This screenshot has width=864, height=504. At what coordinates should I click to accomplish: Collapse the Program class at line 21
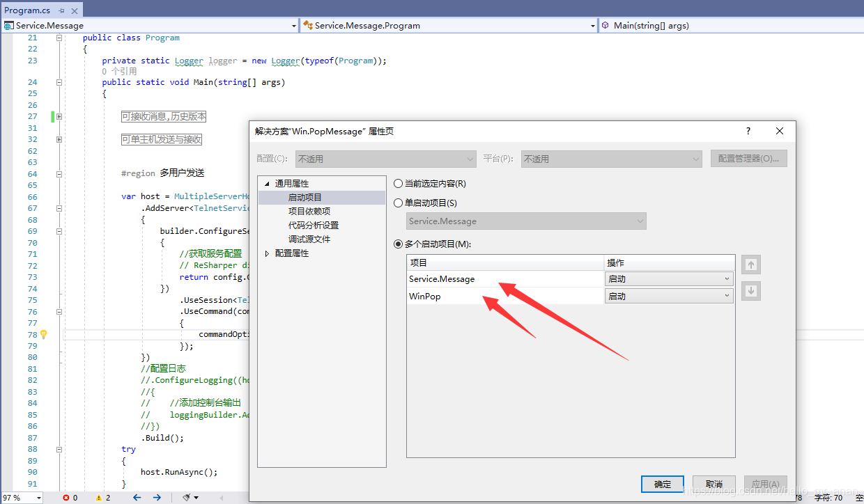[59, 38]
